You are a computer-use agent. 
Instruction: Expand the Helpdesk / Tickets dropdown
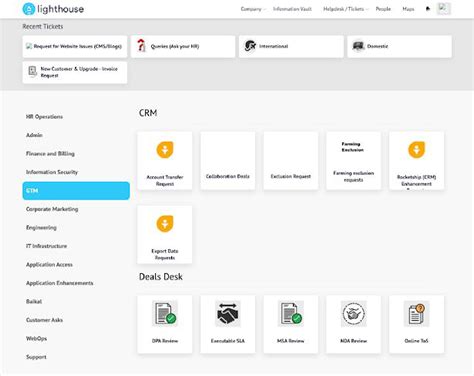pos(346,9)
